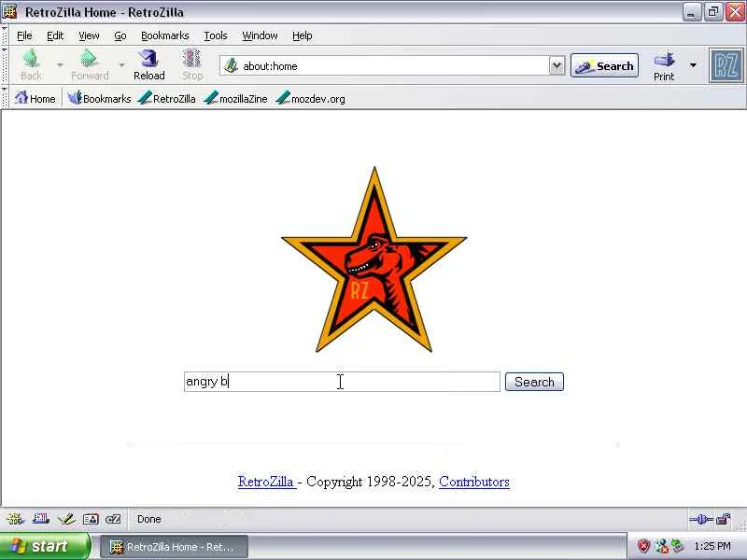Viewport: 747px width, 560px height.
Task: Open the mozdev.org bookmark
Action: [310, 99]
